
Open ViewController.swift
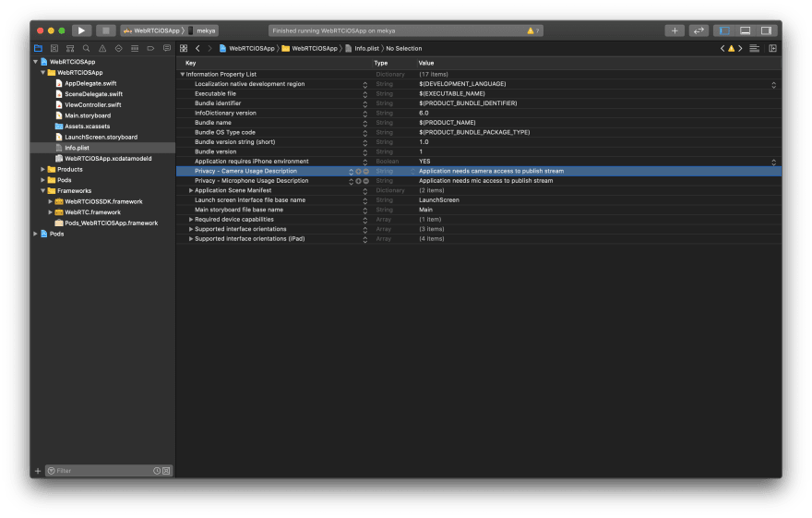pyautogui.click(x=92, y=105)
